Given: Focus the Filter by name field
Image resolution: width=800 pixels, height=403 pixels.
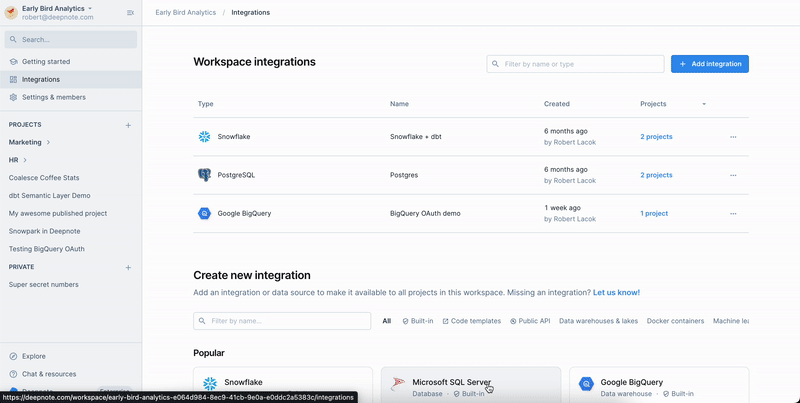Looking at the screenshot, I should tap(282, 321).
